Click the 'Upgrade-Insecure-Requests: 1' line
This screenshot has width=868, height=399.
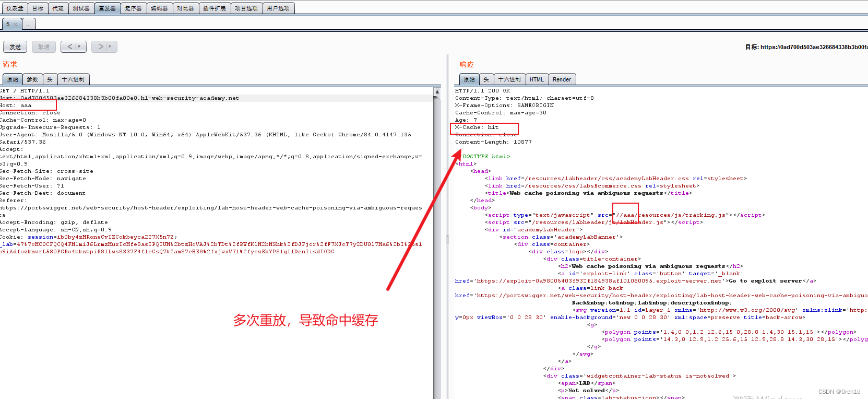tap(50, 127)
